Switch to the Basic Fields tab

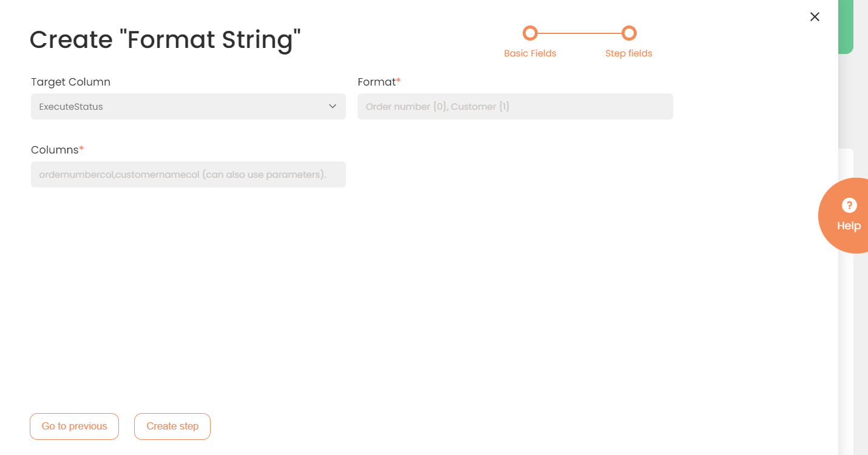(x=530, y=53)
